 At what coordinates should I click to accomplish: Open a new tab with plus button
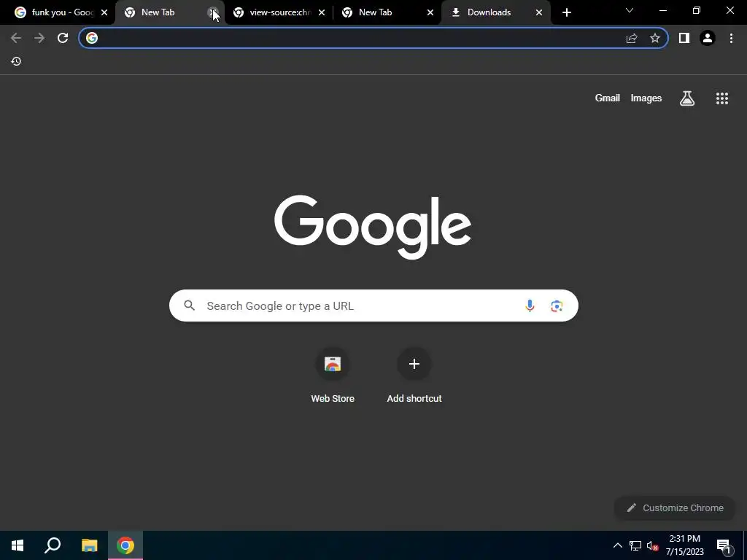point(566,12)
